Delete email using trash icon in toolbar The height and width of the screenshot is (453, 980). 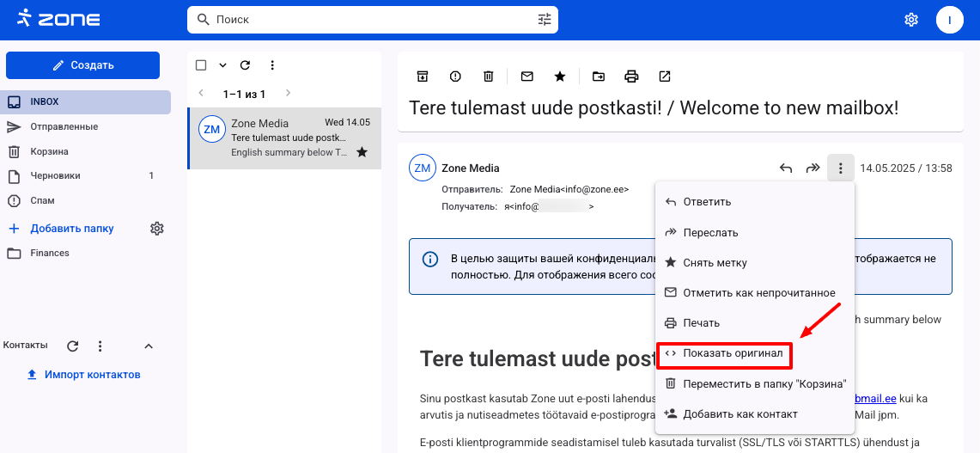click(488, 77)
